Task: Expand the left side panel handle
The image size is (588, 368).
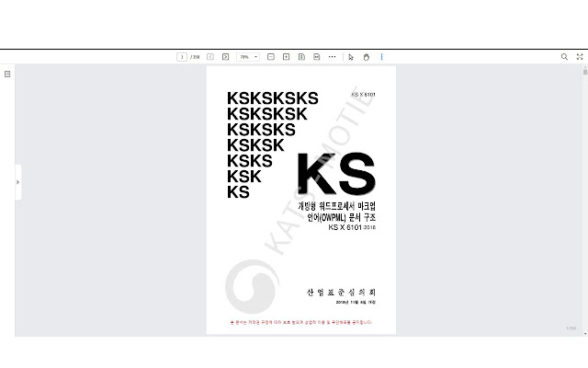Action: click(x=17, y=182)
